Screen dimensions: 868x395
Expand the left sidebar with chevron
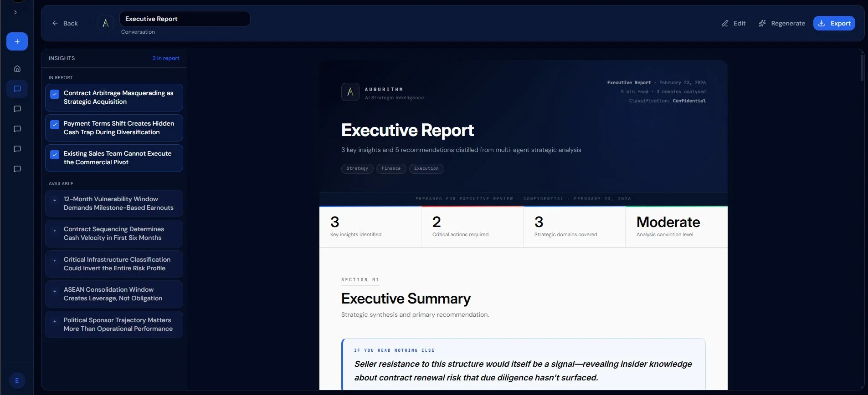pos(15,12)
